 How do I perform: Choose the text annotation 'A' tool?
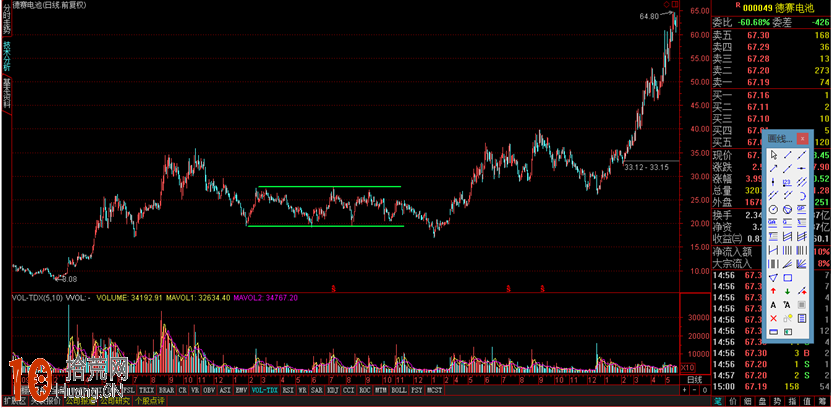[773, 304]
